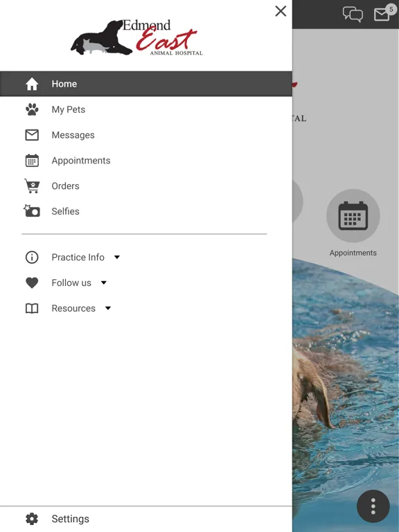Tap the heart icon next to Follow us

click(32, 283)
